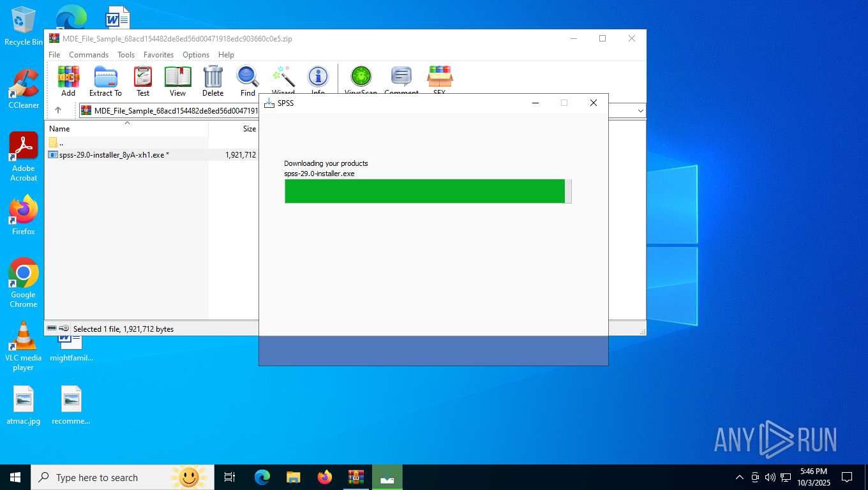Open the notification center icon
868x490 pixels.
(x=847, y=477)
